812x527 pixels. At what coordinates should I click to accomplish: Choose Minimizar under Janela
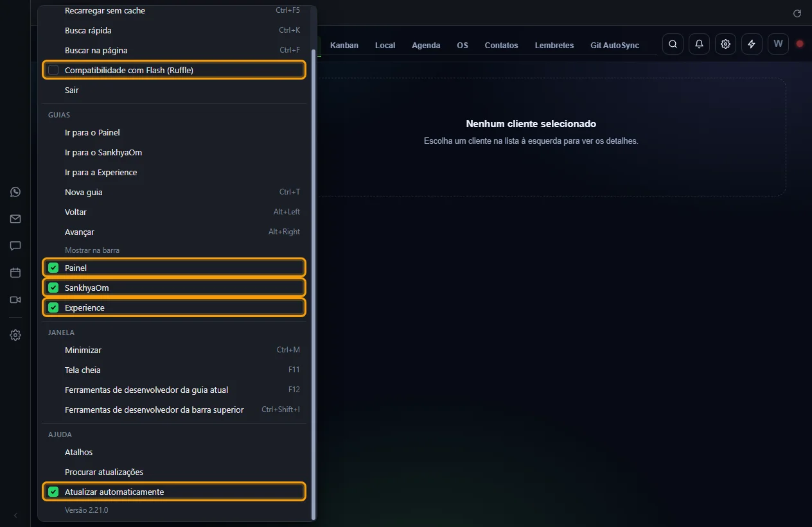174,350
